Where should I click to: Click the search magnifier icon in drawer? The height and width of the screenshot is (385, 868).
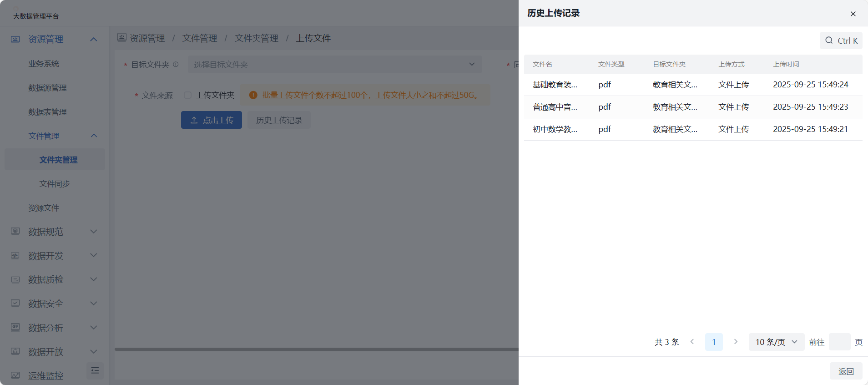click(x=829, y=41)
